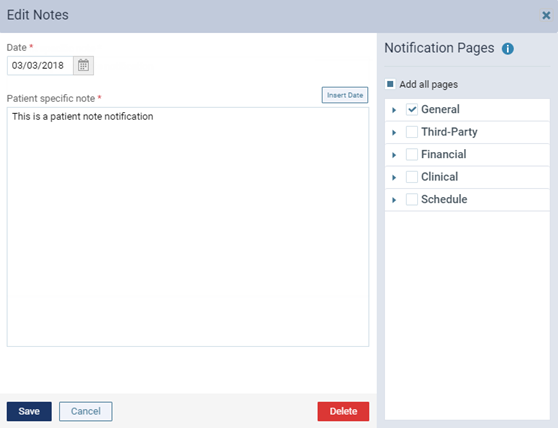
Task: Enable the Financial checkbox
Action: click(412, 154)
